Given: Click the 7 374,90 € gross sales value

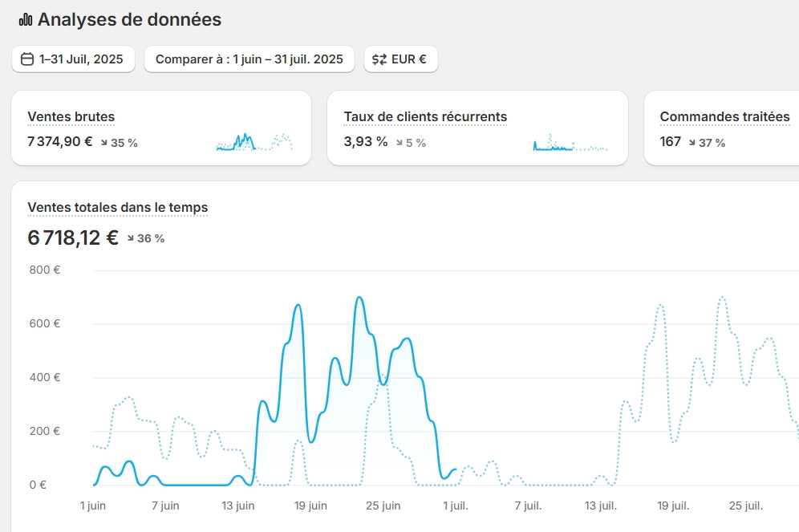Looking at the screenshot, I should 60,142.
